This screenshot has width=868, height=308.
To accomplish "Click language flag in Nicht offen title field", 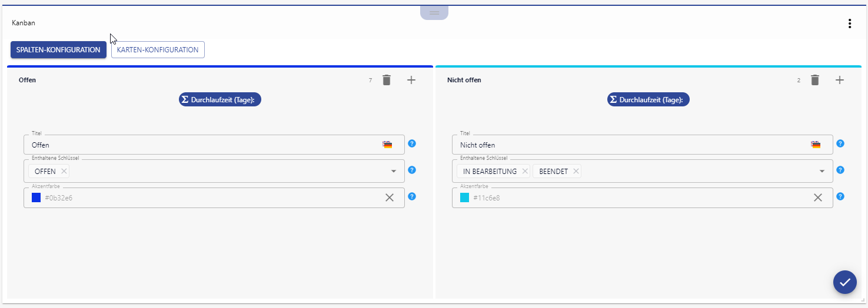I will point(816,145).
